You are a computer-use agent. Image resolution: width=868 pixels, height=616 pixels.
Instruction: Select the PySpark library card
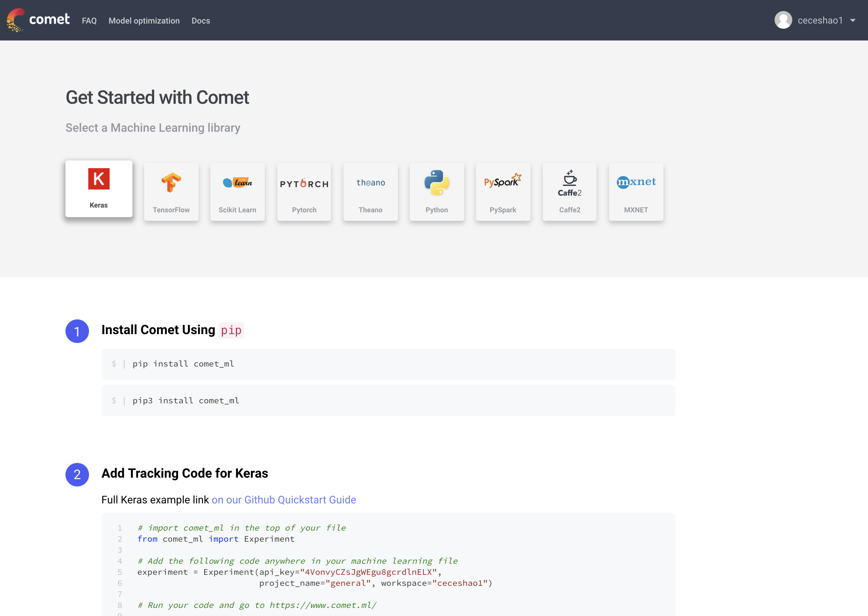pyautogui.click(x=503, y=192)
